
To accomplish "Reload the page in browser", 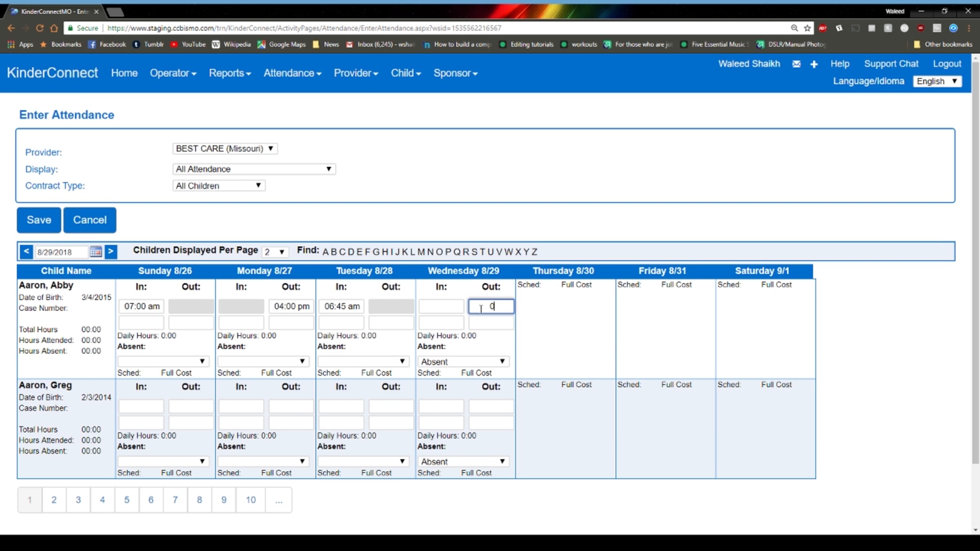I will click(x=40, y=28).
